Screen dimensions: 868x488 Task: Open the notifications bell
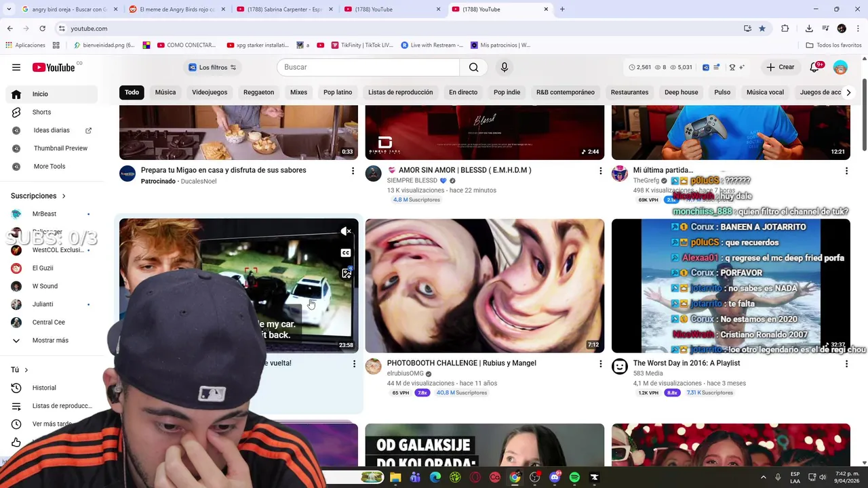(815, 67)
